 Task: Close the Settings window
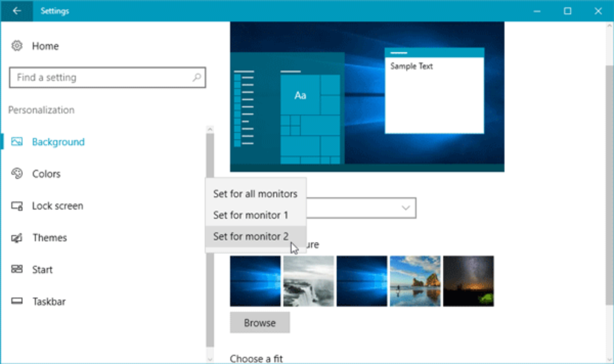[x=598, y=11]
